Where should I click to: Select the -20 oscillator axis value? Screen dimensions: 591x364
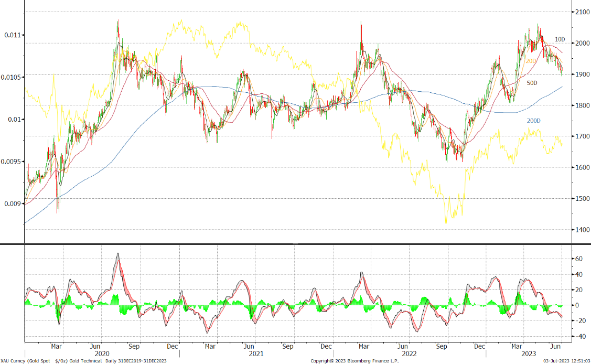tap(581, 321)
